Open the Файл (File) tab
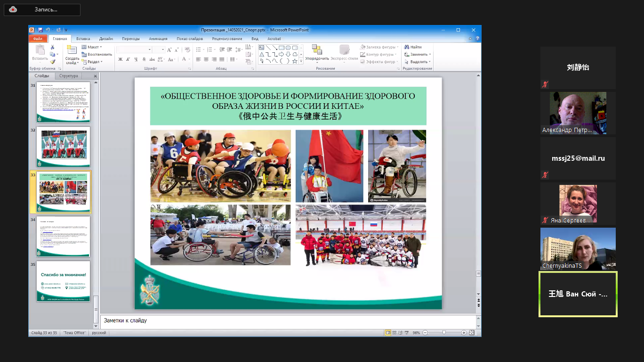The image size is (644, 362). 38,39
